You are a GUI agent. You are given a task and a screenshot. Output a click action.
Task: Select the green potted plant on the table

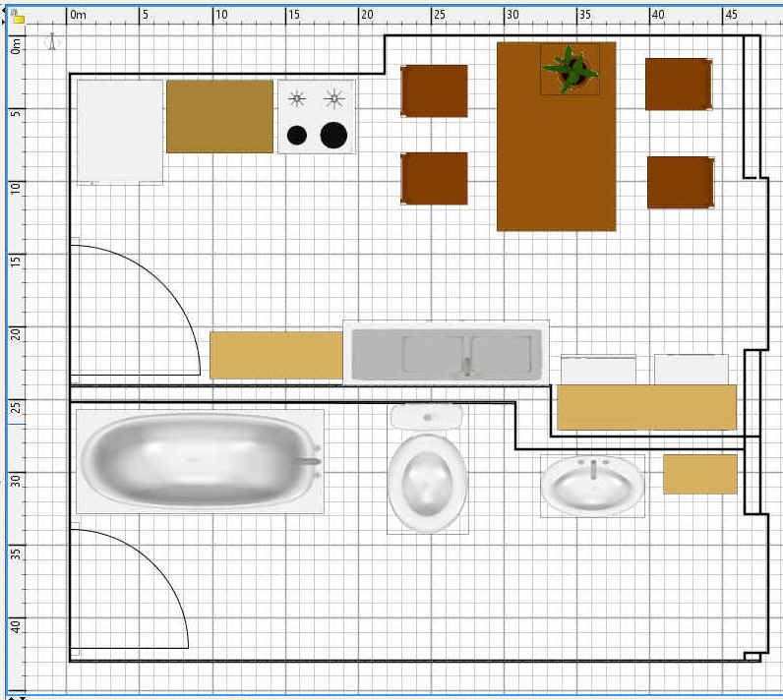point(571,70)
